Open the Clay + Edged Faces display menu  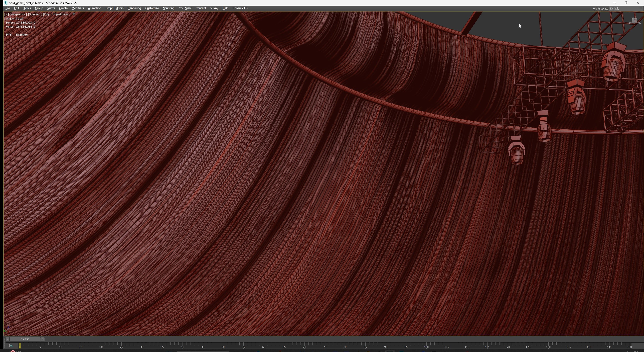(57, 14)
